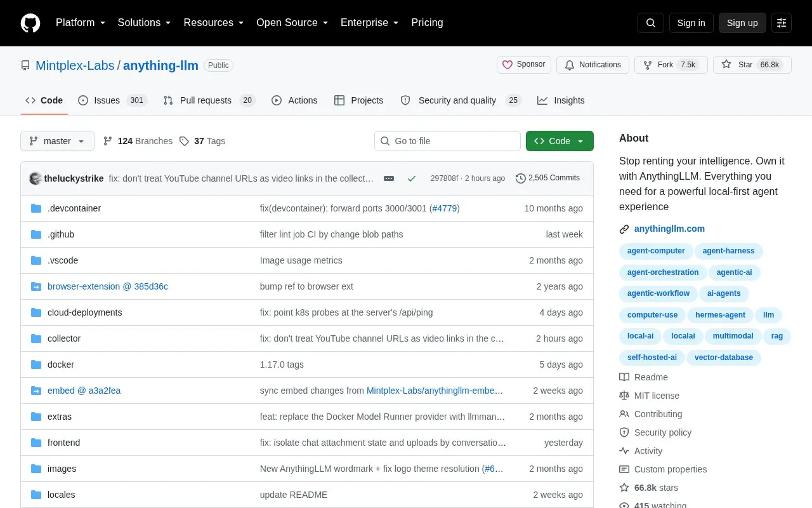
Task: Click the green check status icon
Action: tap(412, 178)
